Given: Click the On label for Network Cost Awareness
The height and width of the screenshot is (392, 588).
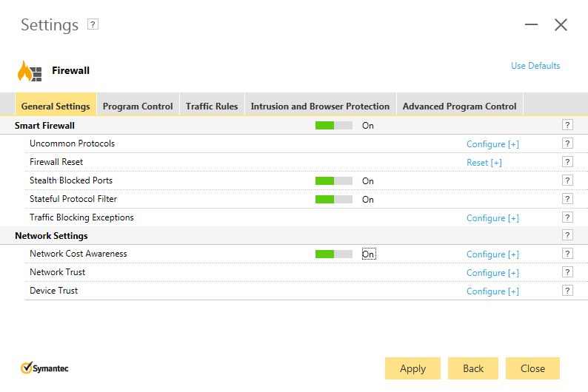Looking at the screenshot, I should click(x=368, y=254).
